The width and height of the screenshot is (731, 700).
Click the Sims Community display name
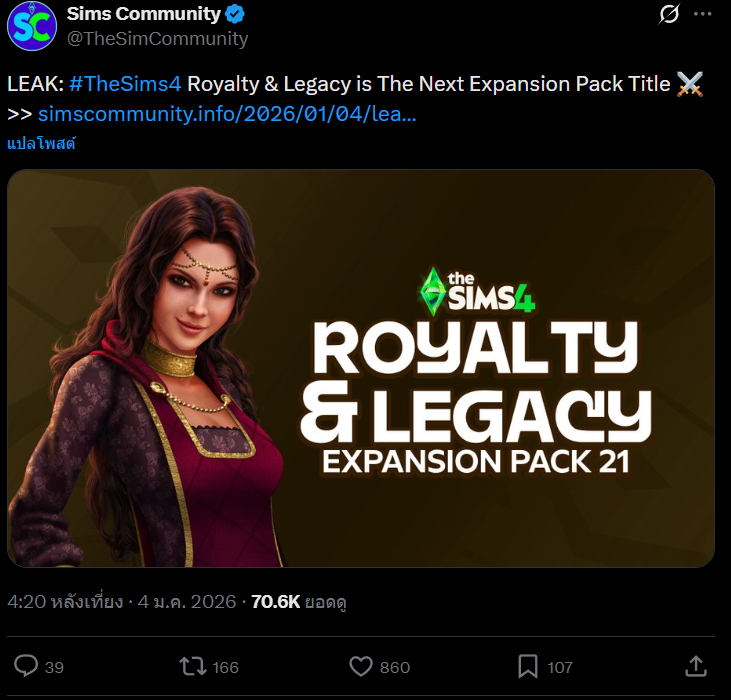143,14
